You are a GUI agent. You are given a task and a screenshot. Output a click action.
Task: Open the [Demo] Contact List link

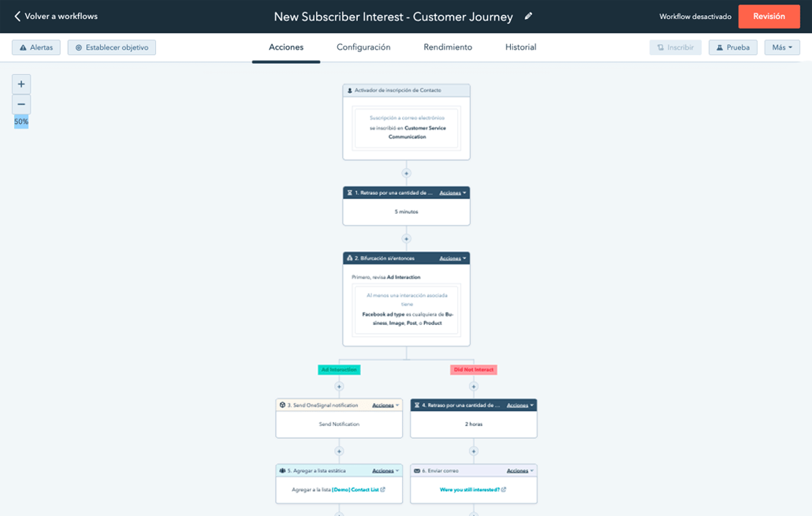(x=356, y=490)
